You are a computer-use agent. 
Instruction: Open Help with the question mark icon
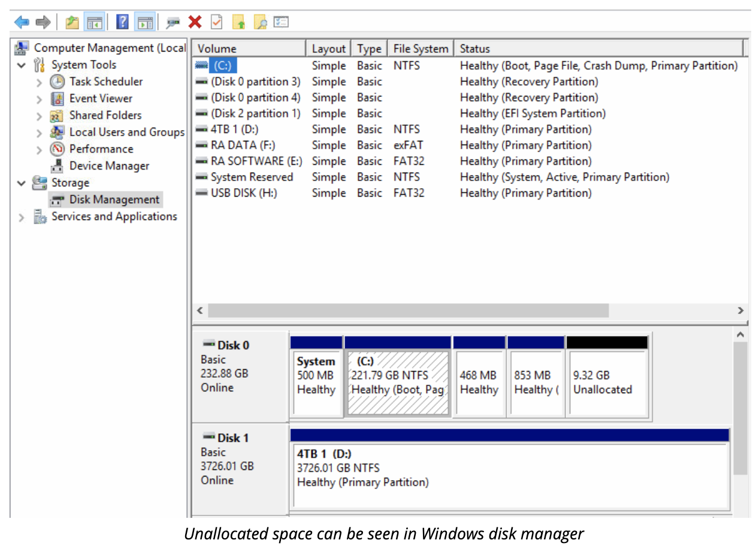click(122, 23)
